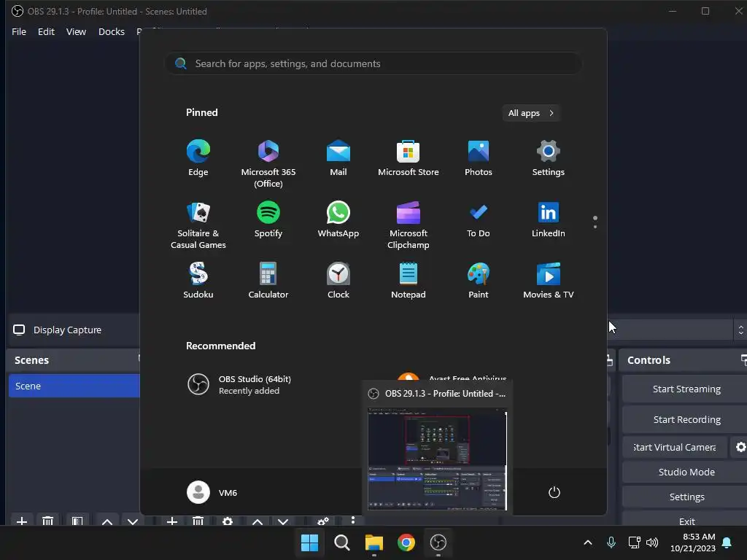Open Settings in the OBS Controls dock
Image resolution: width=747 pixels, height=560 pixels.
(686, 497)
